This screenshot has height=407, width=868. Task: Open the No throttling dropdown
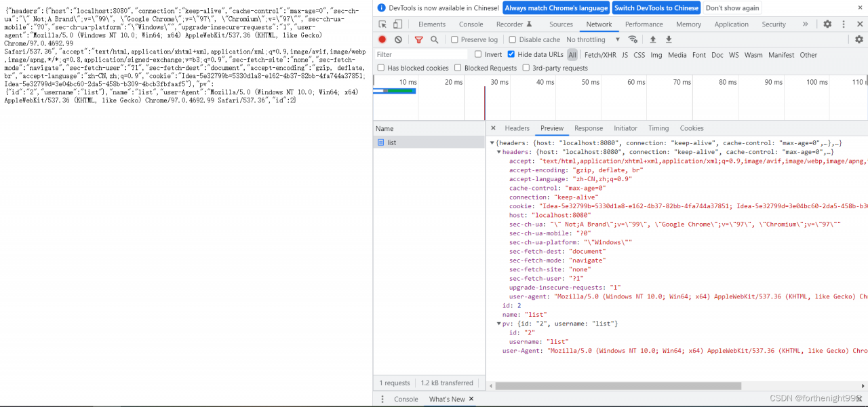(593, 40)
